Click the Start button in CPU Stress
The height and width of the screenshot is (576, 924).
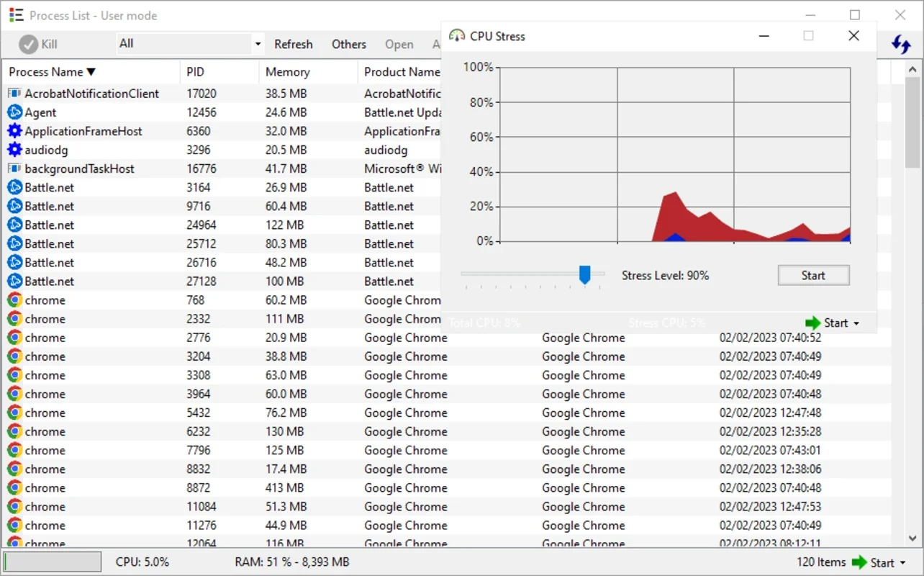(x=813, y=275)
